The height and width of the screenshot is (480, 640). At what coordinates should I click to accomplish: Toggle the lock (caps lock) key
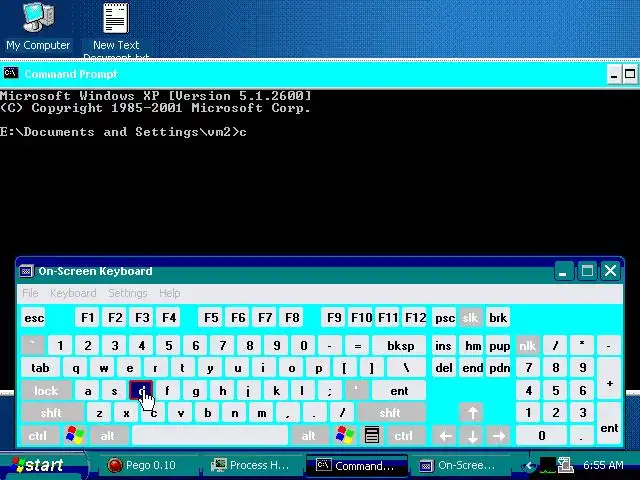[46, 391]
